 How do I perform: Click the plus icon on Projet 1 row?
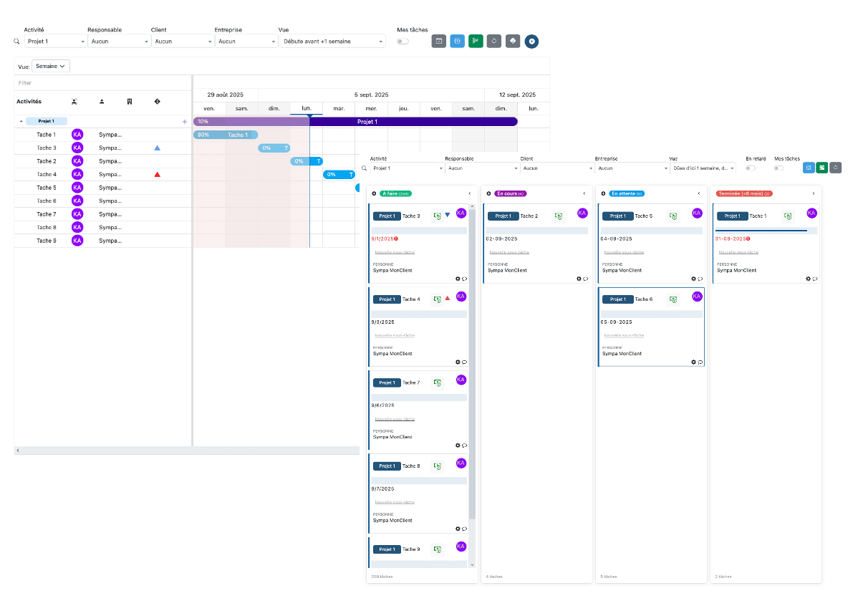(x=185, y=122)
